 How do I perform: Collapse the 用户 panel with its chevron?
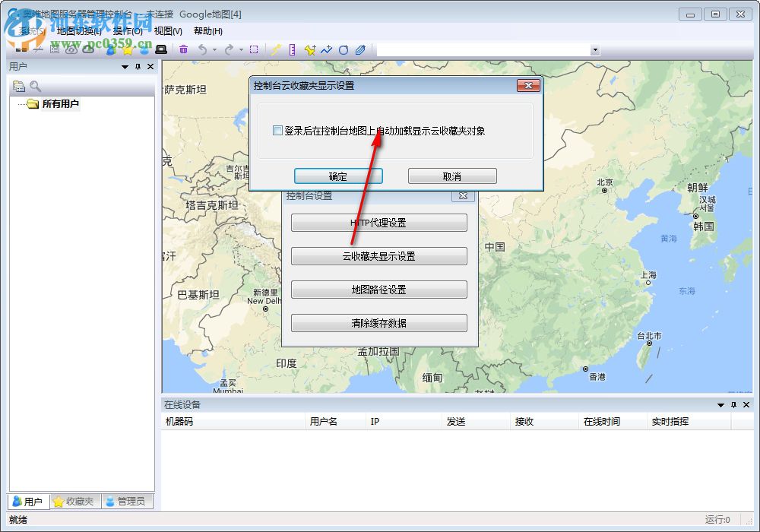tap(124, 67)
